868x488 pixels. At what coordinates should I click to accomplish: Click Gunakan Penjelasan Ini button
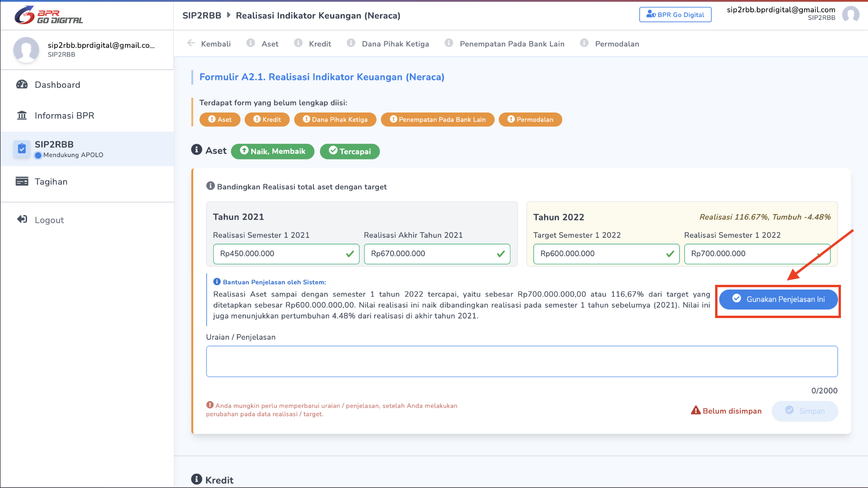(778, 299)
